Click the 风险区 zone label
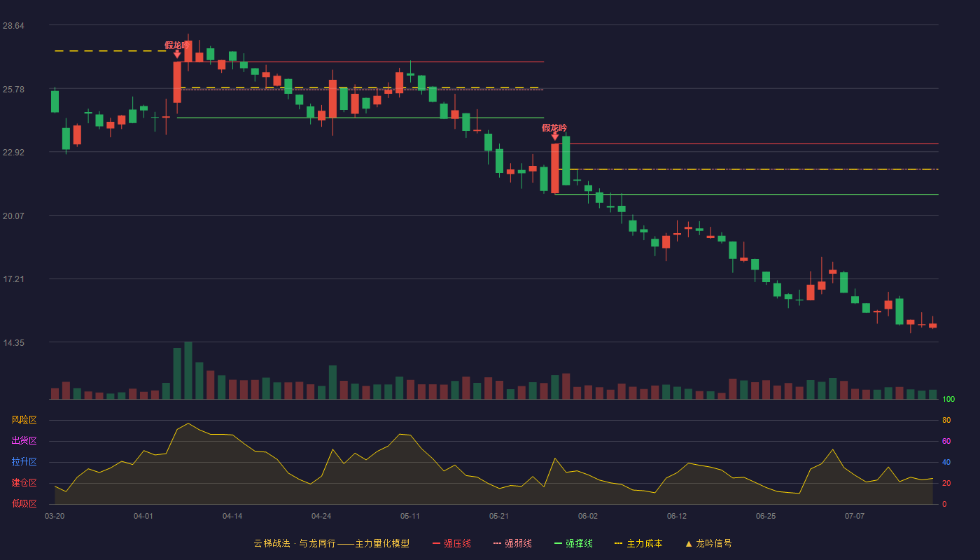 click(x=24, y=420)
